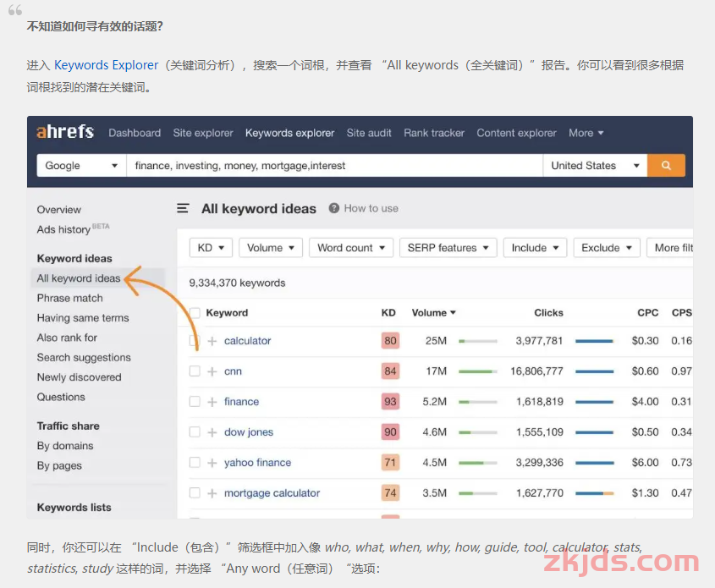Select By domains under Traffic share
The height and width of the screenshot is (588, 715).
point(65,446)
